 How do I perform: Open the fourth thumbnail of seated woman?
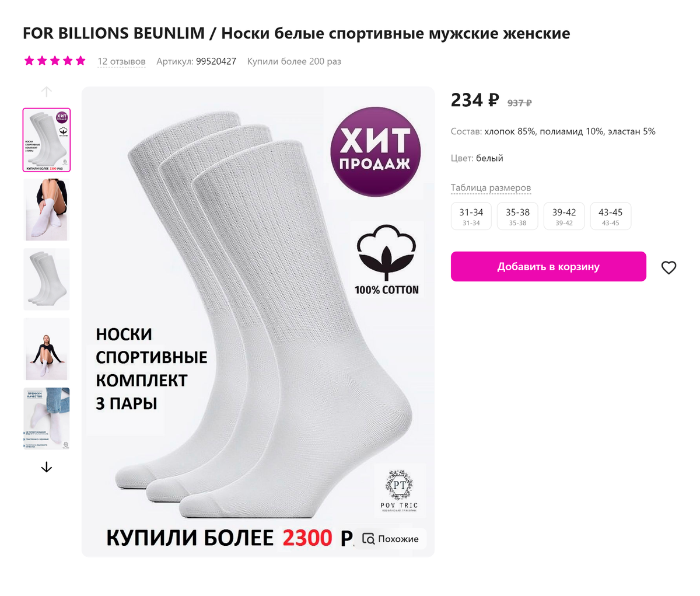47,349
